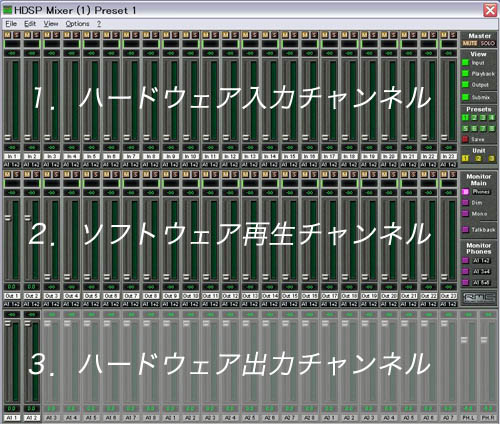Click the pan field of In 1

click(x=12, y=43)
